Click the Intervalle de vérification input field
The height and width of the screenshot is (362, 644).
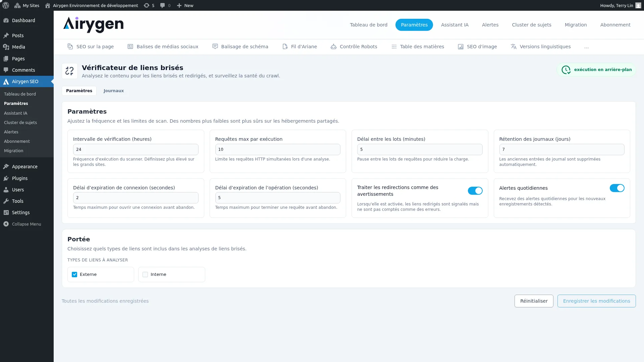coord(136,149)
